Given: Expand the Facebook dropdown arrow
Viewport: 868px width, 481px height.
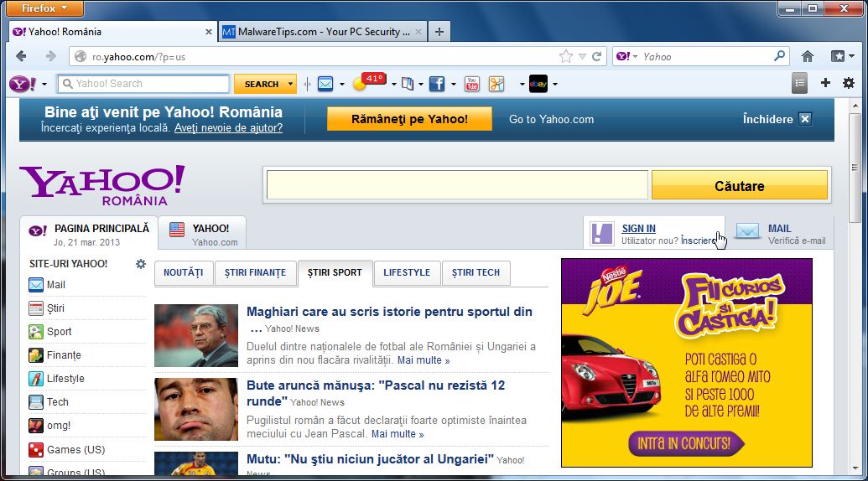Looking at the screenshot, I should pyautogui.click(x=454, y=85).
